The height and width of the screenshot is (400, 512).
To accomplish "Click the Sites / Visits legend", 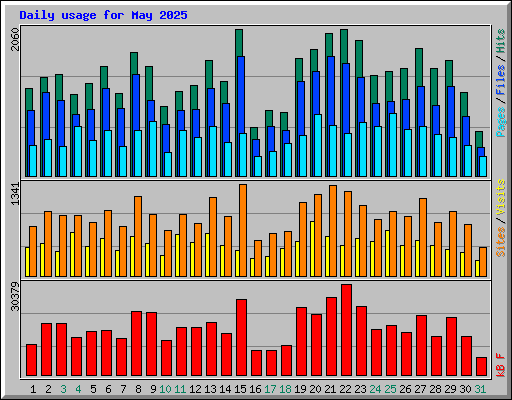I will [500, 218].
